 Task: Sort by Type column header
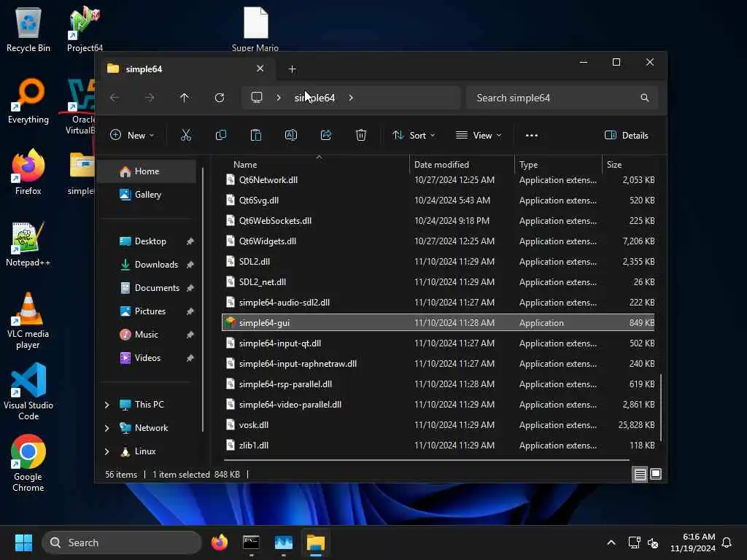click(558, 165)
